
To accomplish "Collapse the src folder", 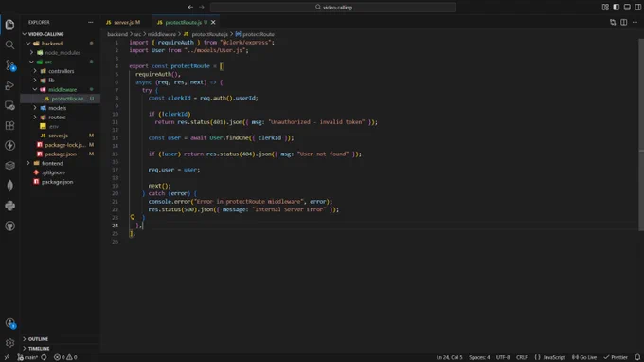I will pyautogui.click(x=31, y=62).
